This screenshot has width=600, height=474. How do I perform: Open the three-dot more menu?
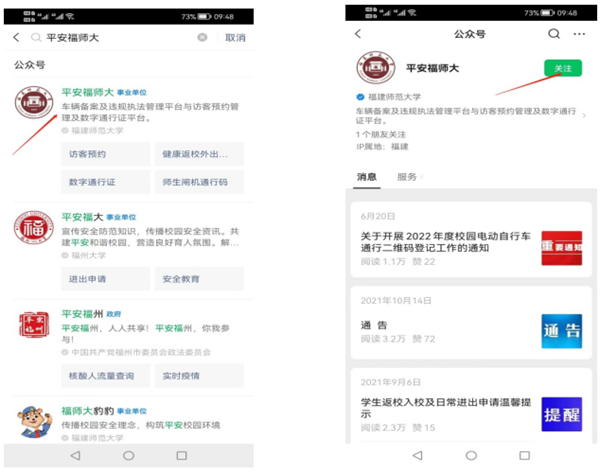coord(579,34)
